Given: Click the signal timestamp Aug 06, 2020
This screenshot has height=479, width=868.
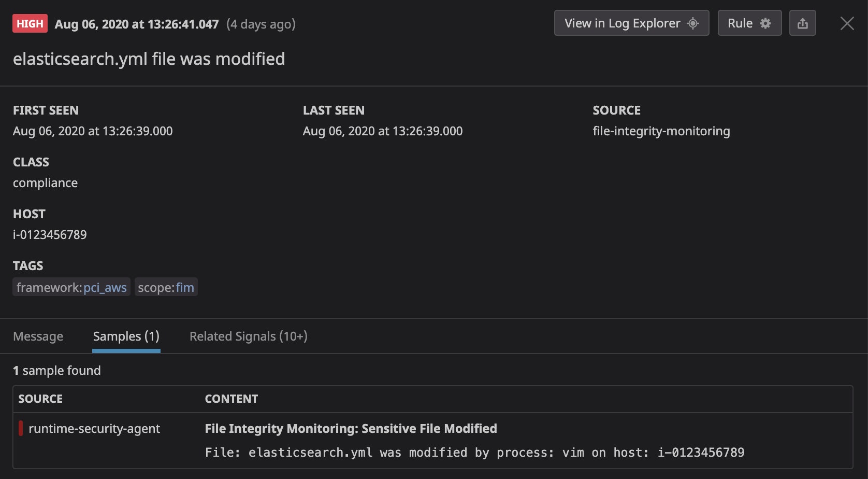Looking at the screenshot, I should point(136,24).
